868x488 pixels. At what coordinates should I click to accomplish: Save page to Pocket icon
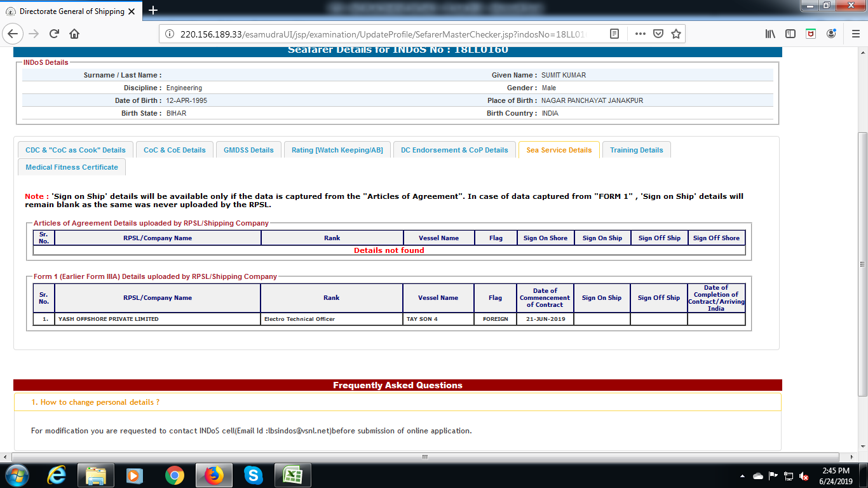coord(658,34)
